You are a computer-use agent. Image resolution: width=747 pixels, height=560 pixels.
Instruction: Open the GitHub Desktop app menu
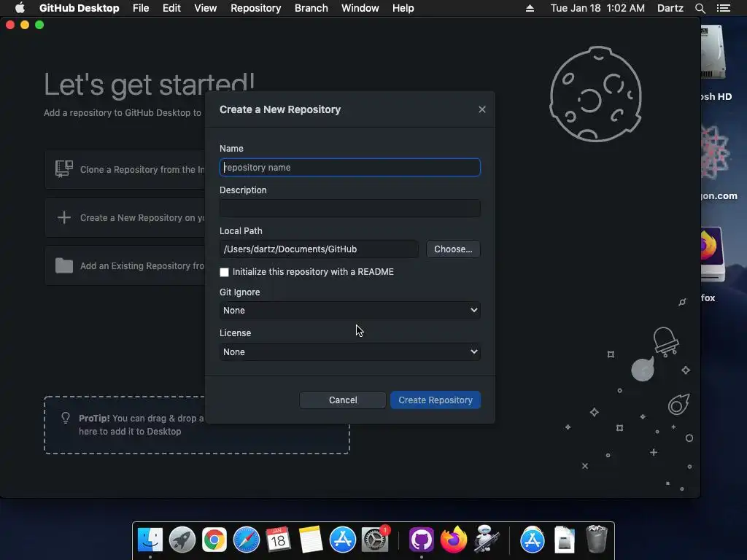pyautogui.click(x=79, y=8)
